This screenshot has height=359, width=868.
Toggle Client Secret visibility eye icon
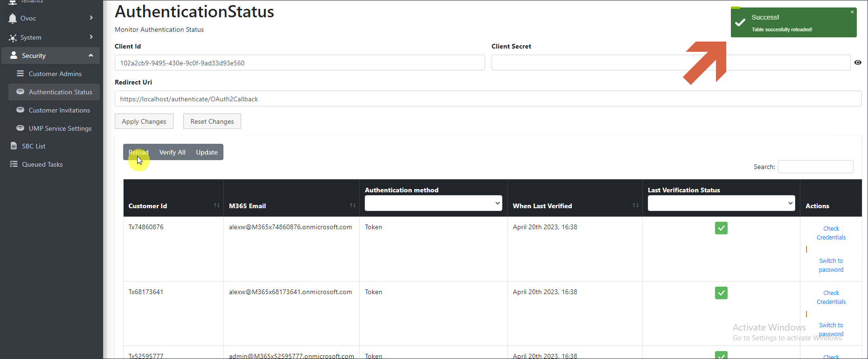[858, 63]
